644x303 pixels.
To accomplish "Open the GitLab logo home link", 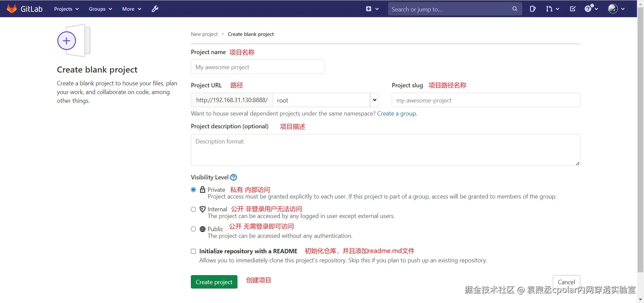I will pos(25,9).
